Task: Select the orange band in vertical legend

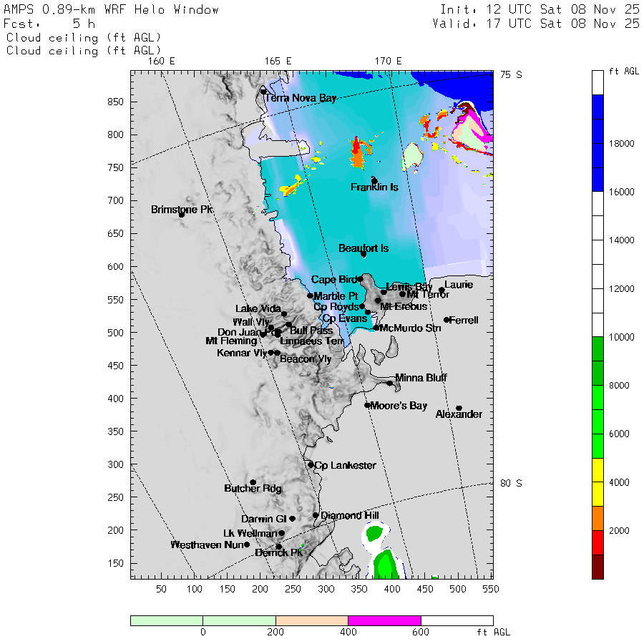Action: [597, 518]
